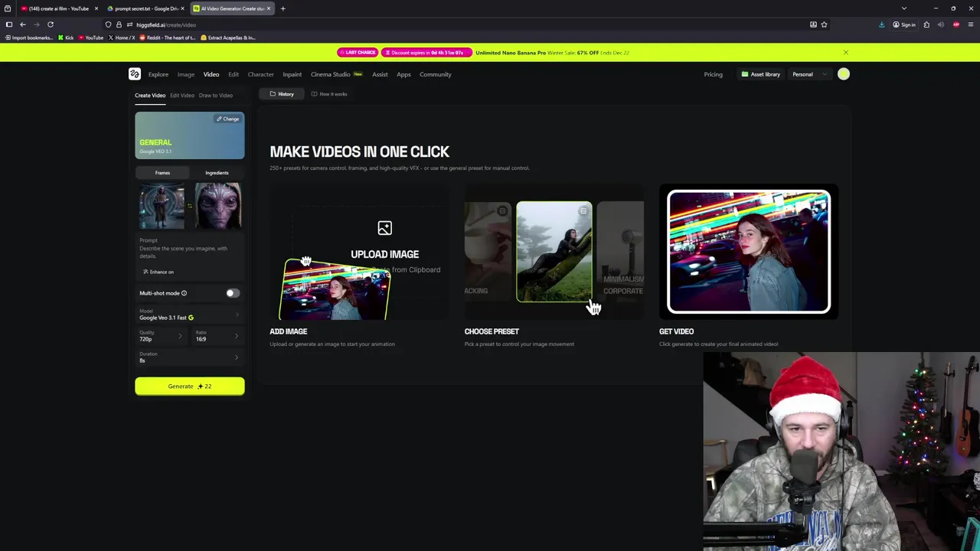Click the Generate button
980x551 pixels.
(190, 386)
